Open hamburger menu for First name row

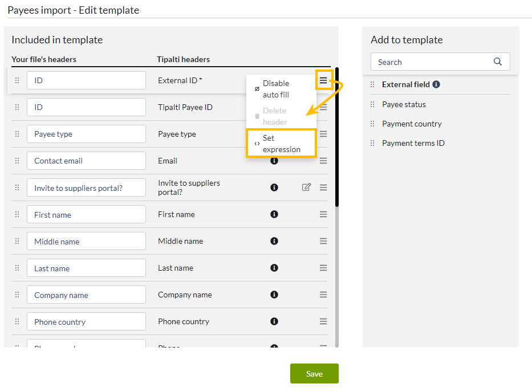pyautogui.click(x=323, y=214)
